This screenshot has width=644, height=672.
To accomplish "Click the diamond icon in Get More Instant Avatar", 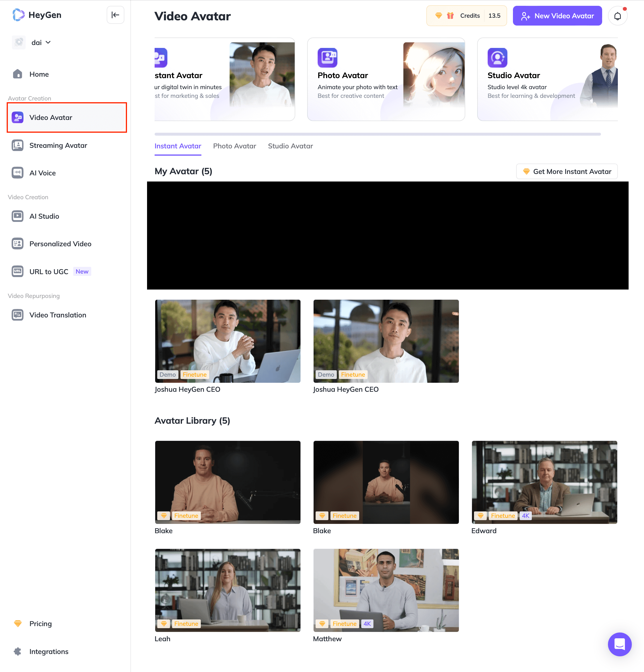I will [x=526, y=171].
